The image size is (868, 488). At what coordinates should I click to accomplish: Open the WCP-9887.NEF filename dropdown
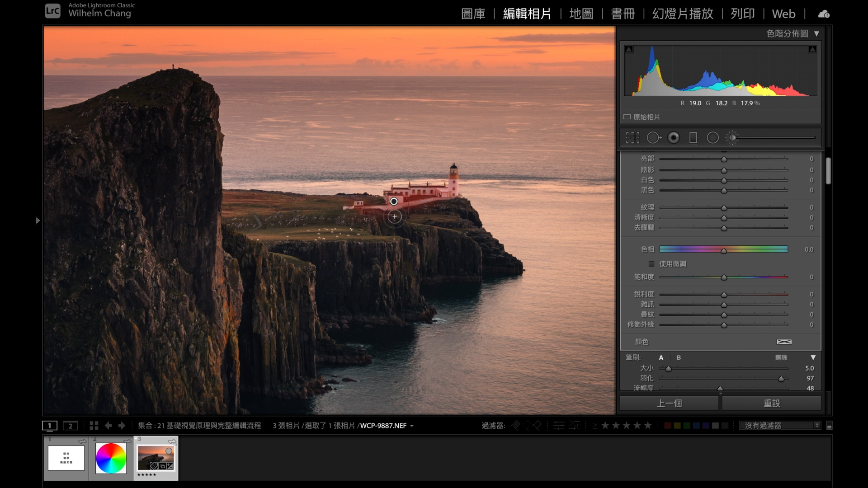[412, 426]
